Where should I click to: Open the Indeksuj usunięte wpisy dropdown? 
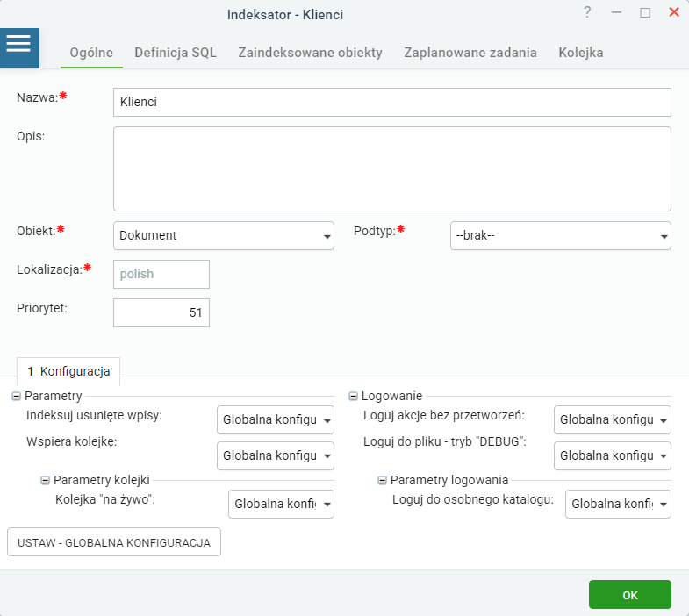click(x=276, y=420)
